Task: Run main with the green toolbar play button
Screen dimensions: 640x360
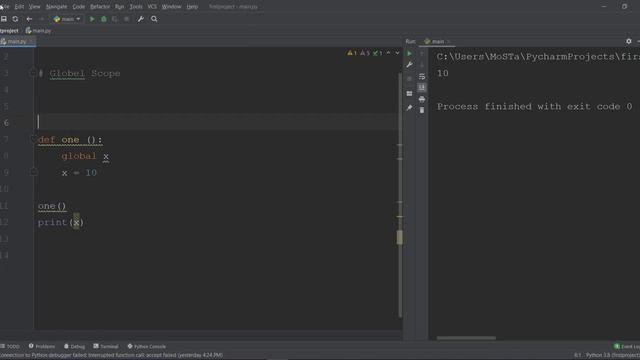Action: pos(92,19)
